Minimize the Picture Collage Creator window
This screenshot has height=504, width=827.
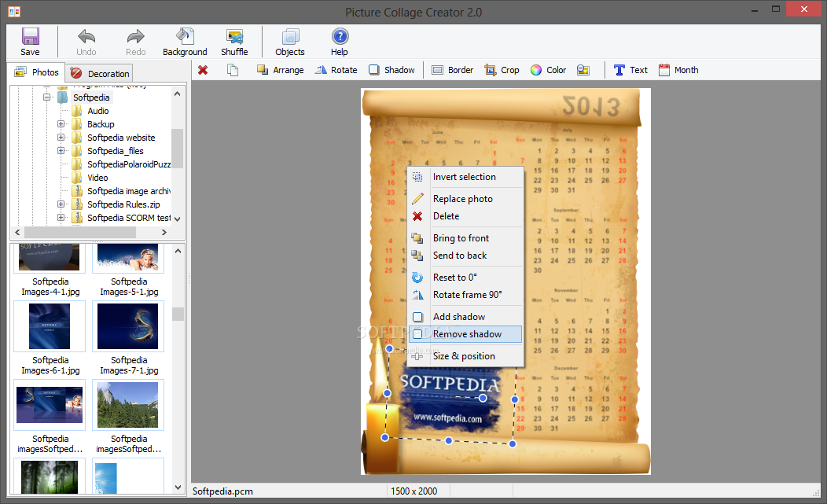754,9
